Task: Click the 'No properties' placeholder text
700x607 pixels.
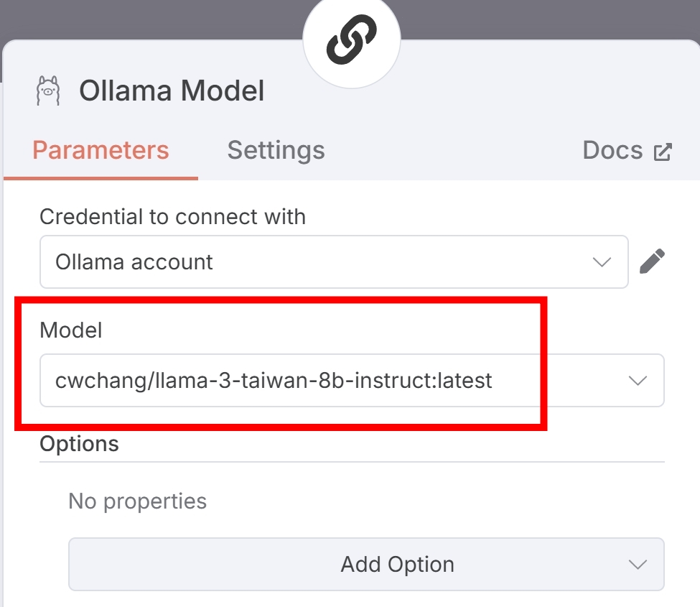Action: click(138, 501)
